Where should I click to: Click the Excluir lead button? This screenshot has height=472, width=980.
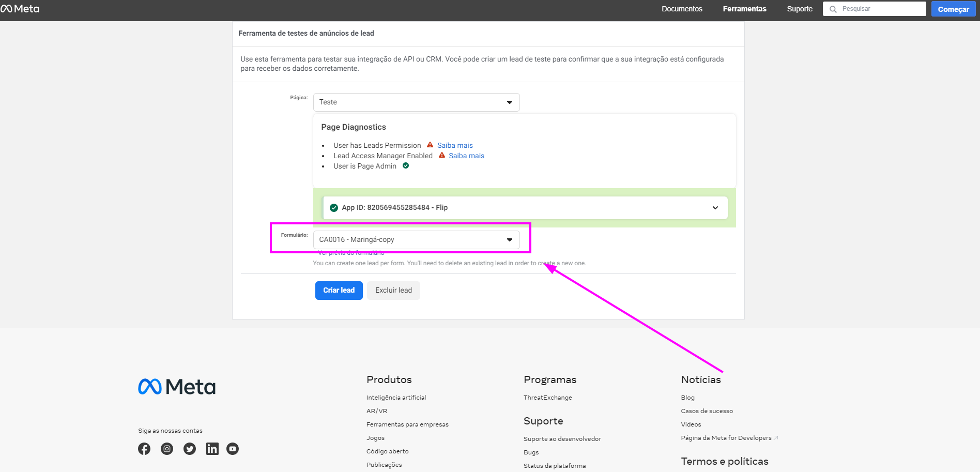394,291
